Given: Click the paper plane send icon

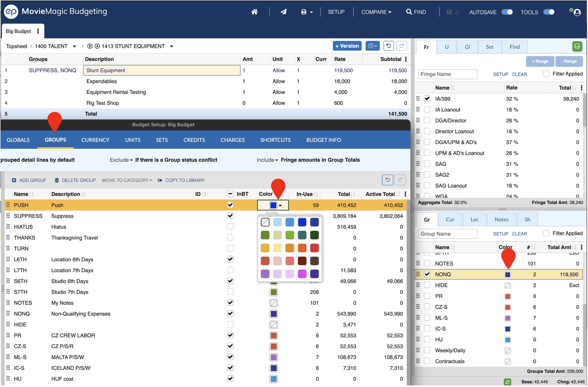Looking at the screenshot, I should [x=283, y=12].
